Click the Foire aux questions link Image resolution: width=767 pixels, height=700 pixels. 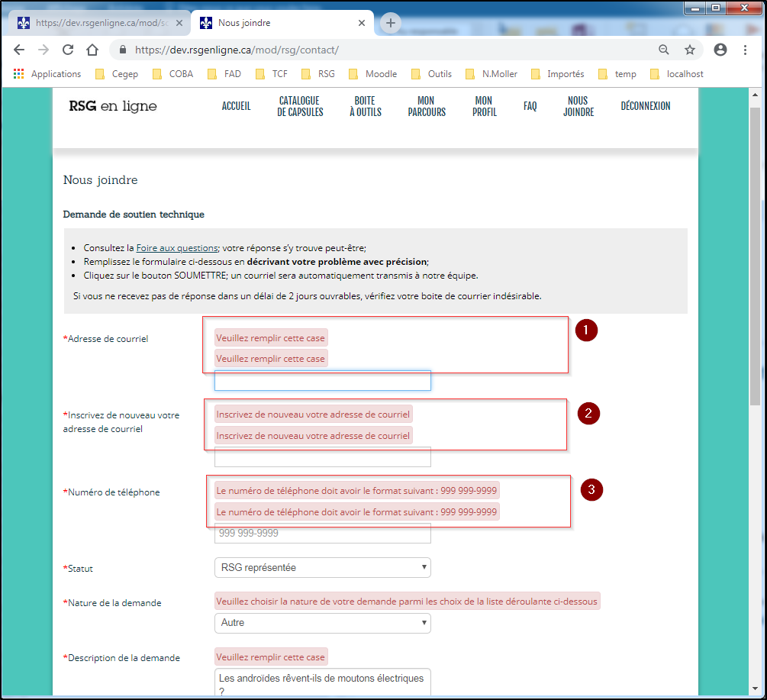click(176, 248)
